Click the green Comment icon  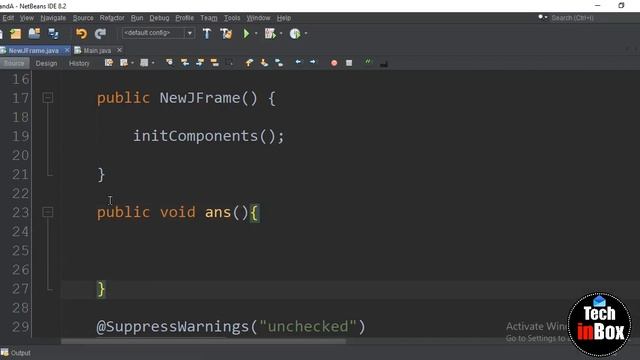pos(368,62)
